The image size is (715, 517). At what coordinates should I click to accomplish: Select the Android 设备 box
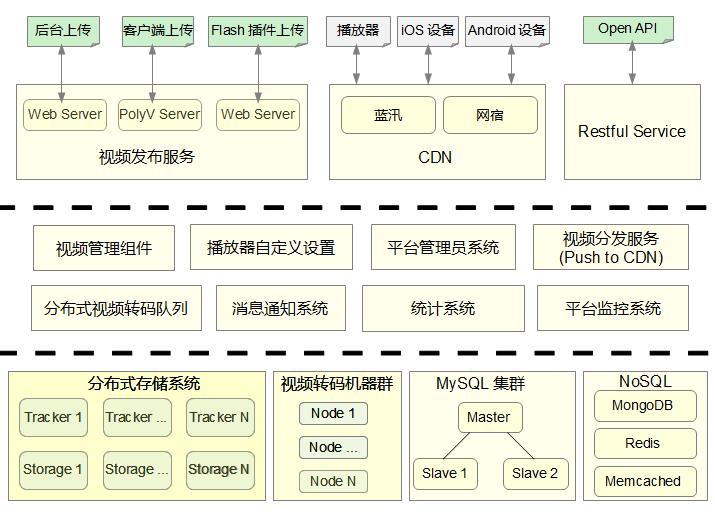tap(507, 31)
